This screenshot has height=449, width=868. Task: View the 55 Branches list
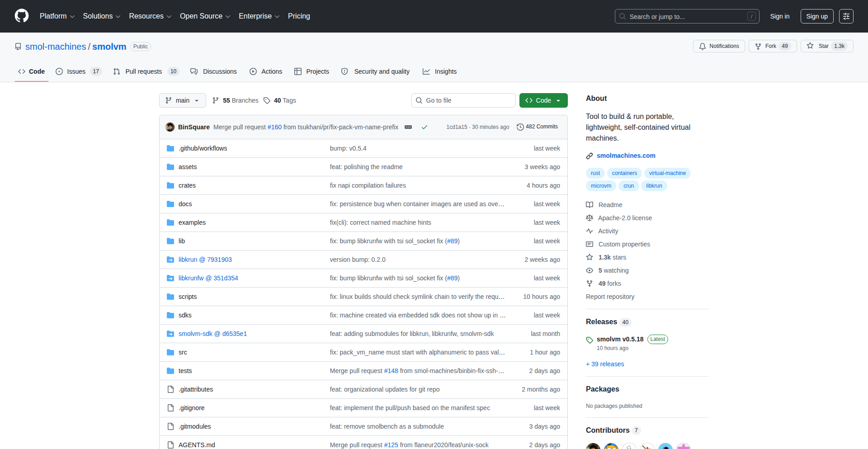[236, 100]
